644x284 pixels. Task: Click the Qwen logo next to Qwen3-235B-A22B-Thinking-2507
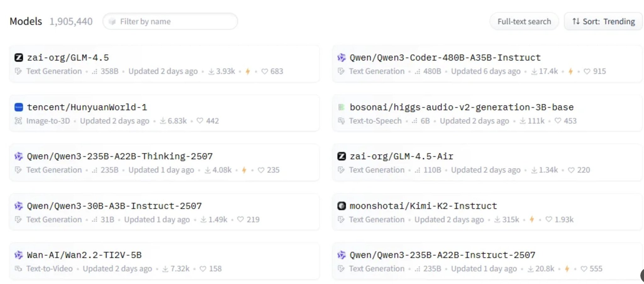coord(19,156)
